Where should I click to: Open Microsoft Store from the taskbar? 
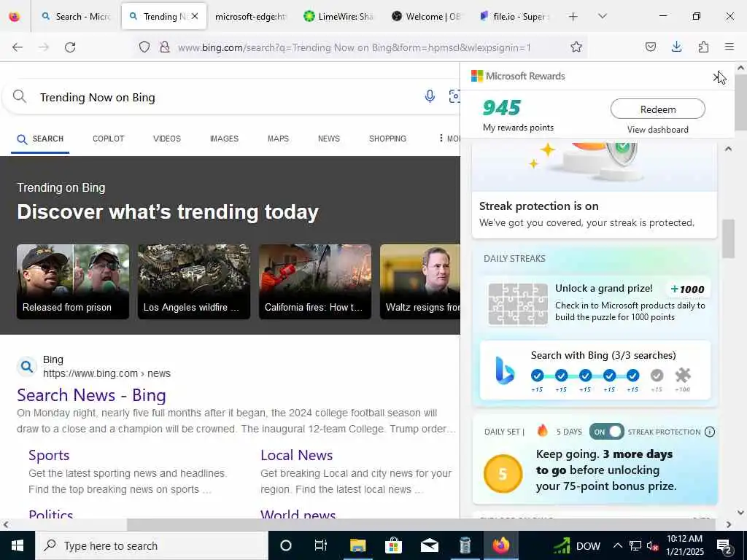coord(393,545)
